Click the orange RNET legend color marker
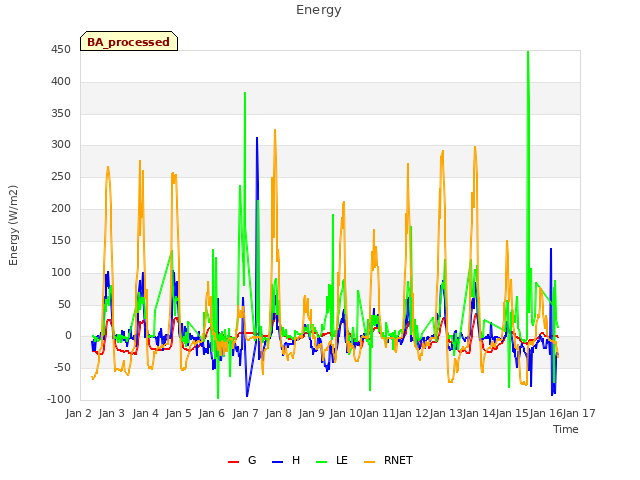 [369, 462]
